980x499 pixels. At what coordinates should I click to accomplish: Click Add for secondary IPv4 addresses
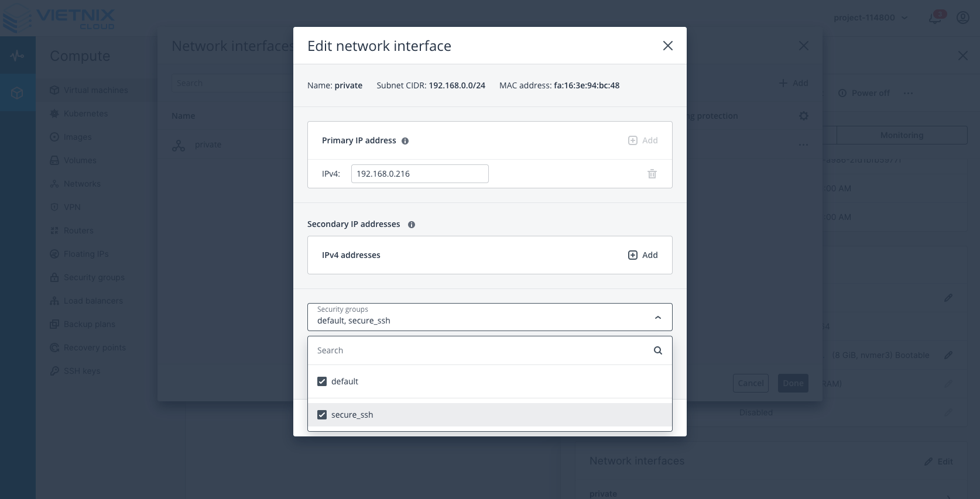pos(642,255)
